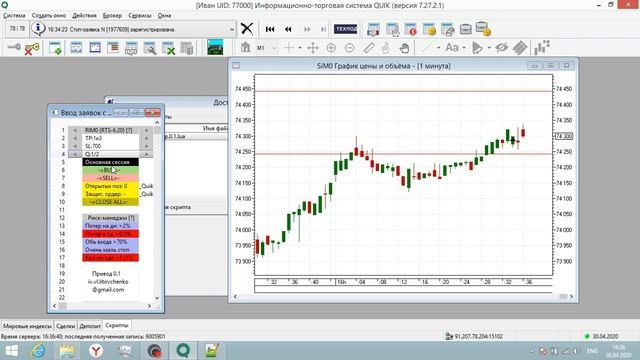Viewport: 640px width, 360px height.
Task: Switch to the Депозит tab
Action: click(x=90, y=326)
